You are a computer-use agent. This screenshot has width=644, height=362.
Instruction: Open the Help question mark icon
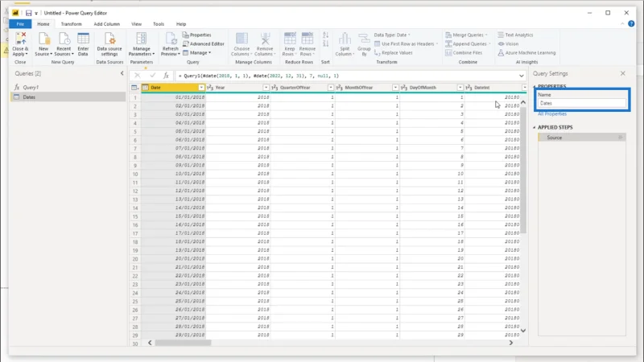(x=631, y=24)
